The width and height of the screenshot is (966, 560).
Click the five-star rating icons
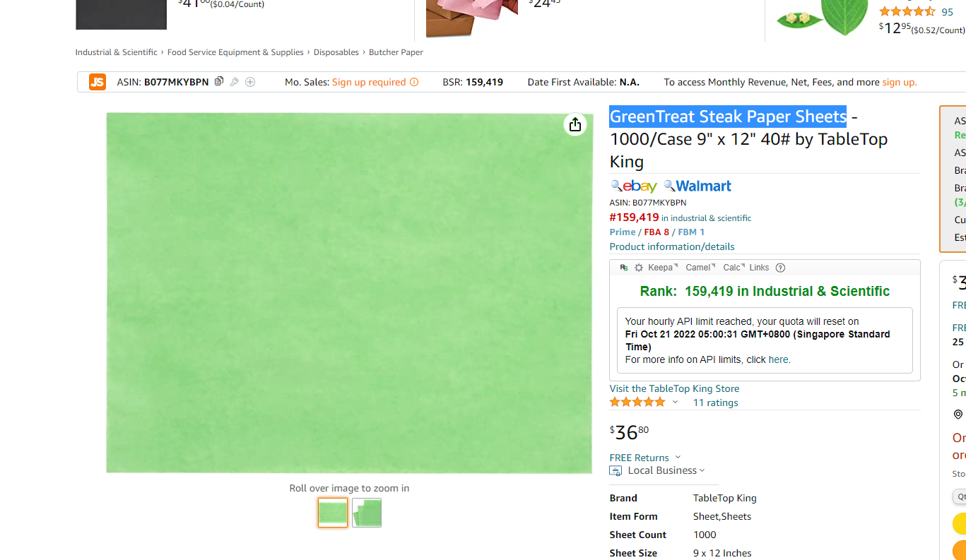637,402
